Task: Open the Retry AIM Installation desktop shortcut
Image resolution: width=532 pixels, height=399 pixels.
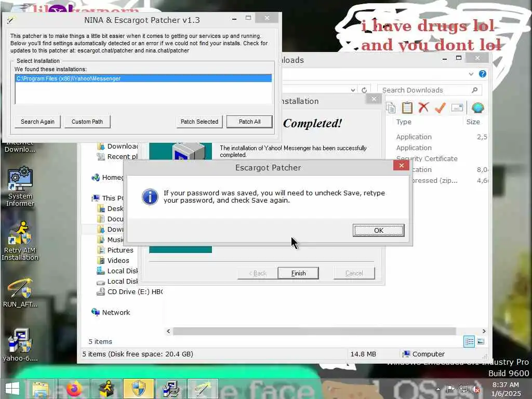Action: point(20,241)
